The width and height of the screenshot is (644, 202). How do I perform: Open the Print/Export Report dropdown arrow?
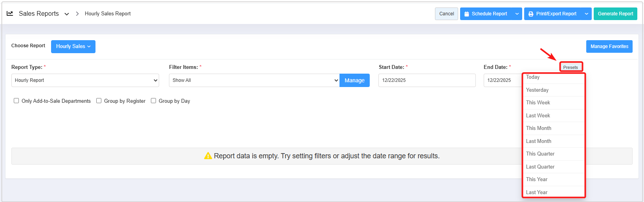586,14
